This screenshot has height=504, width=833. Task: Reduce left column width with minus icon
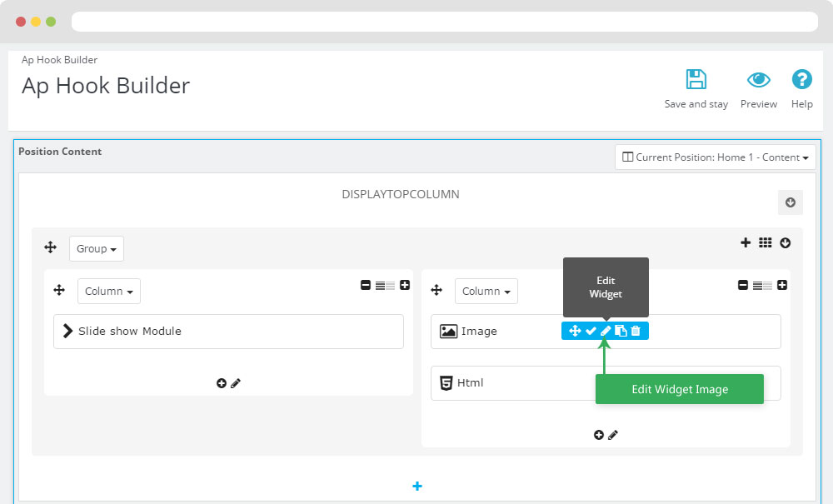pyautogui.click(x=366, y=285)
